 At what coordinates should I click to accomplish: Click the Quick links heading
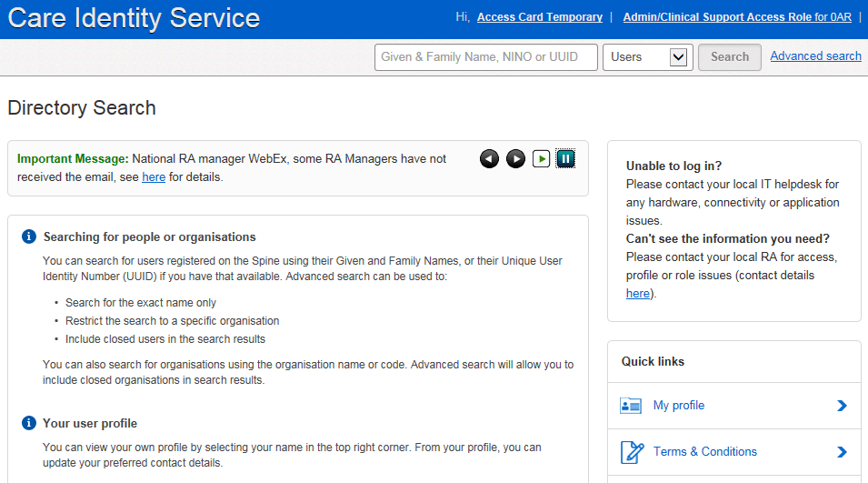pyautogui.click(x=653, y=362)
